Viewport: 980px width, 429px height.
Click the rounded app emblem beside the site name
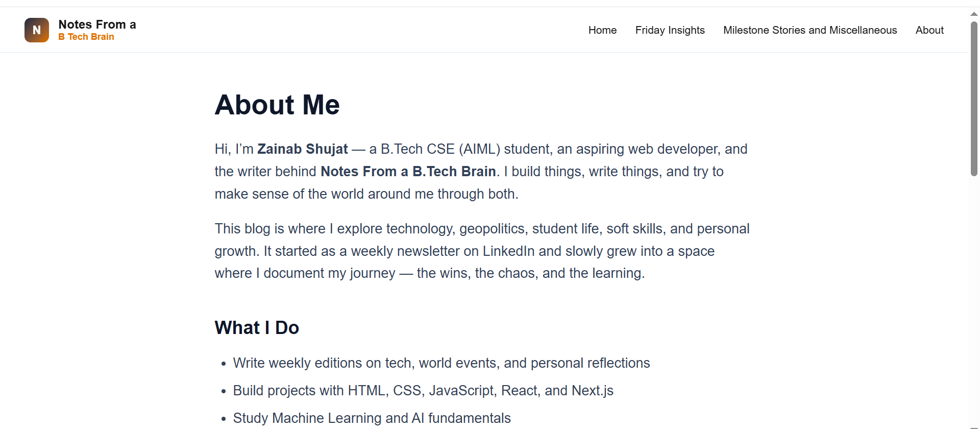[x=36, y=30]
